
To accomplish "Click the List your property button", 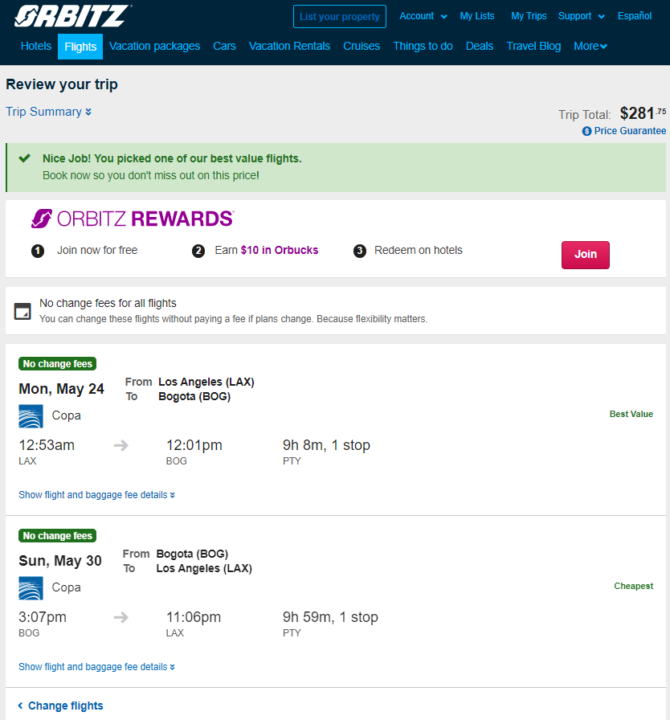I will 339,17.
